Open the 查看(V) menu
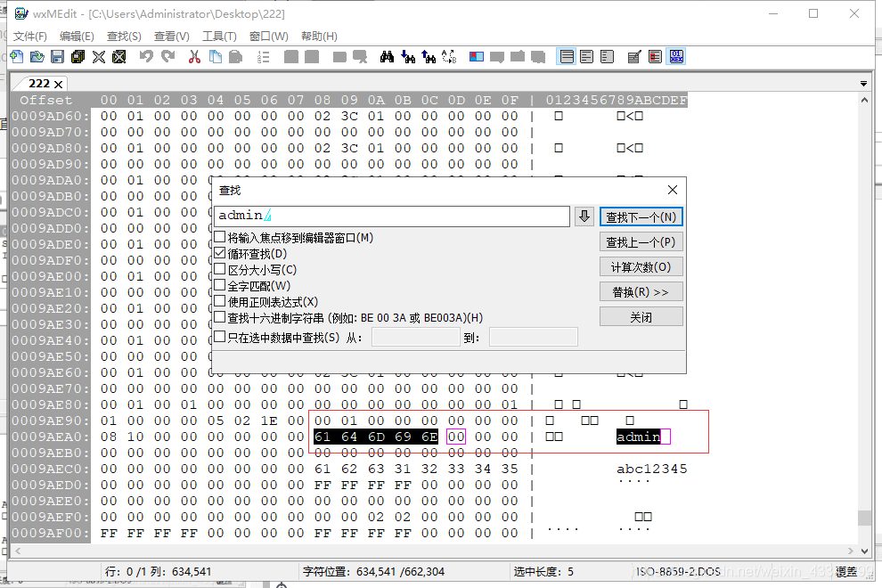The image size is (882, 588). click(x=172, y=36)
